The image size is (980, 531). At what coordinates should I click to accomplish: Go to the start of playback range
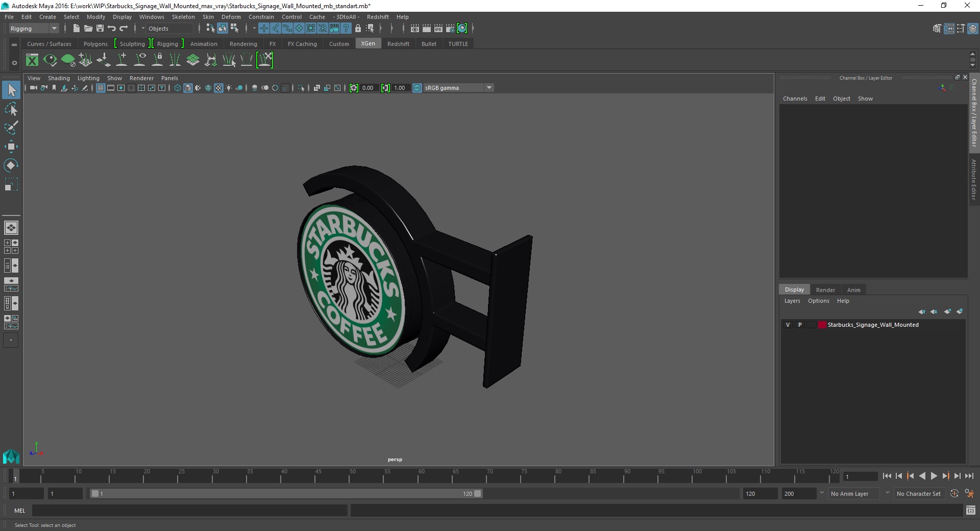click(887, 476)
